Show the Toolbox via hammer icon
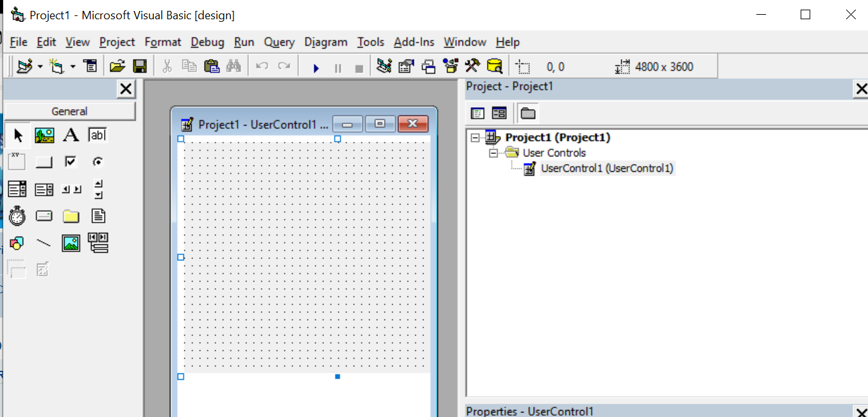This screenshot has width=868, height=417. point(472,66)
